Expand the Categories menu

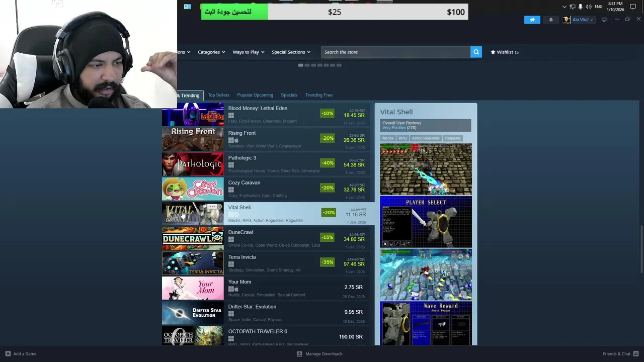211,52
